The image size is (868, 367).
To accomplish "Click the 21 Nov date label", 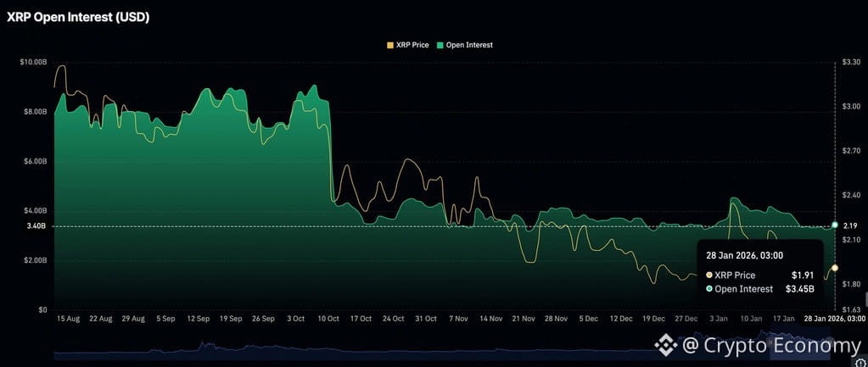I will tap(524, 320).
